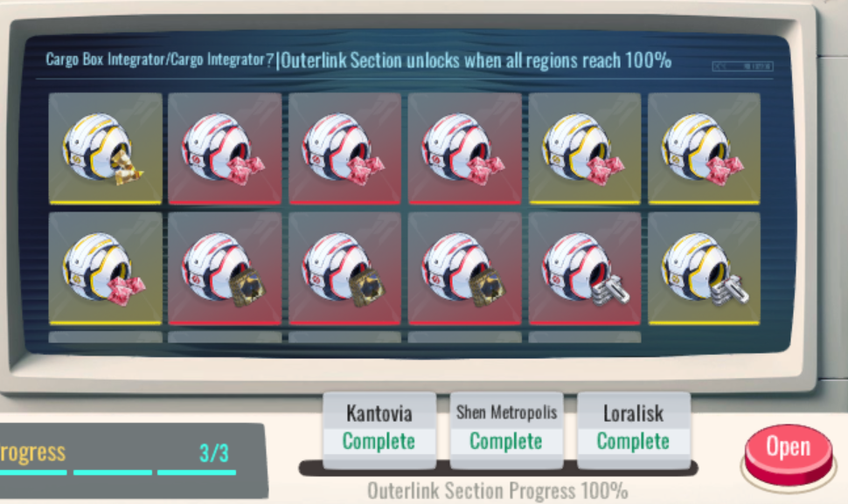Image resolution: width=848 pixels, height=504 pixels.
Task: Choose the last yellow crystal box in top row
Action: coord(704,148)
